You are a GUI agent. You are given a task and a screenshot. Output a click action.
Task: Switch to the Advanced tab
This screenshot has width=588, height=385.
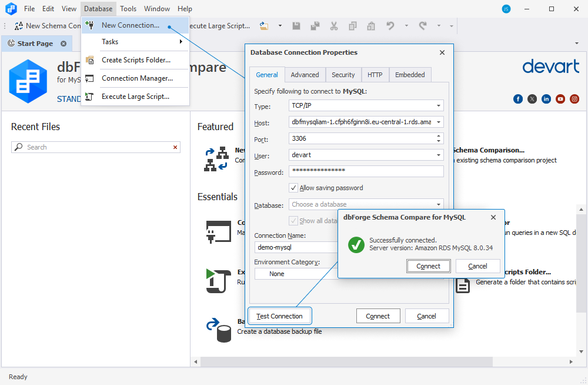(305, 75)
